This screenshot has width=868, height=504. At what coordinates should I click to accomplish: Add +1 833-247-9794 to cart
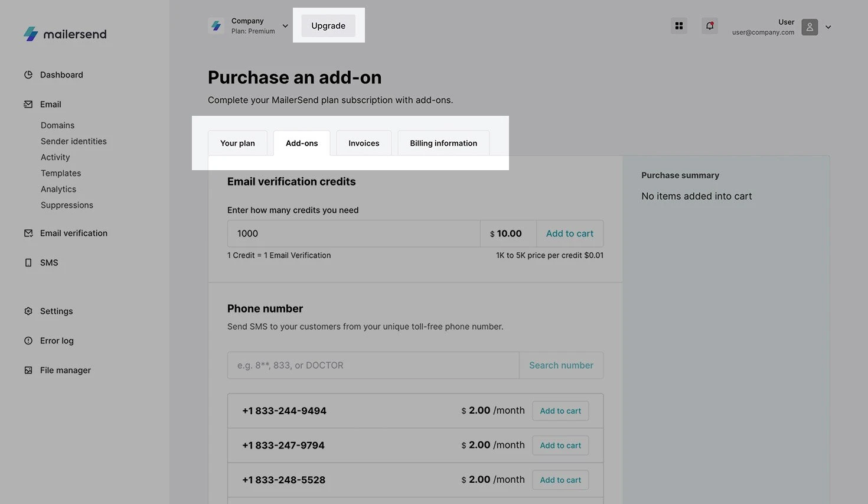click(x=560, y=446)
